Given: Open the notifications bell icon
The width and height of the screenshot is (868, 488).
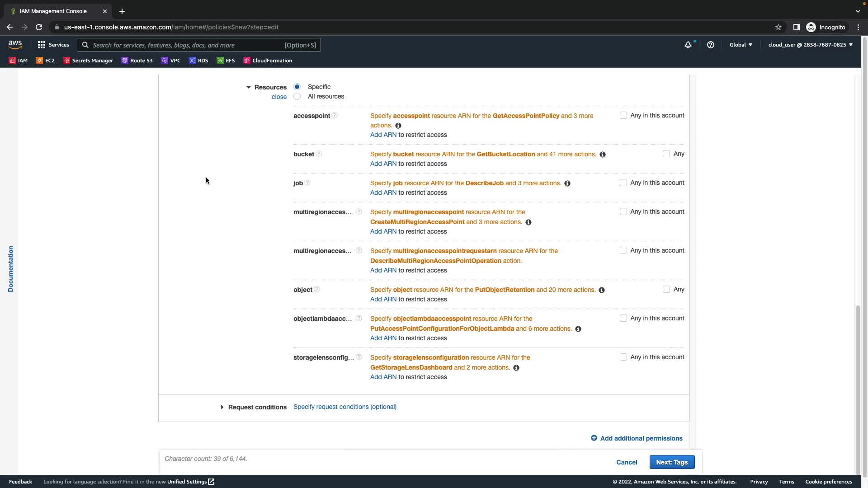Looking at the screenshot, I should (x=688, y=45).
